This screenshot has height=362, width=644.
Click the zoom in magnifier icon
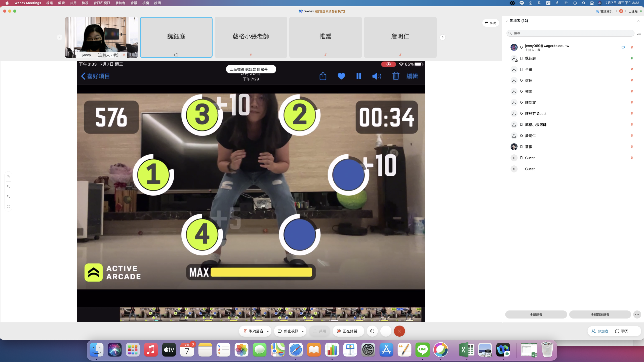(x=8, y=186)
